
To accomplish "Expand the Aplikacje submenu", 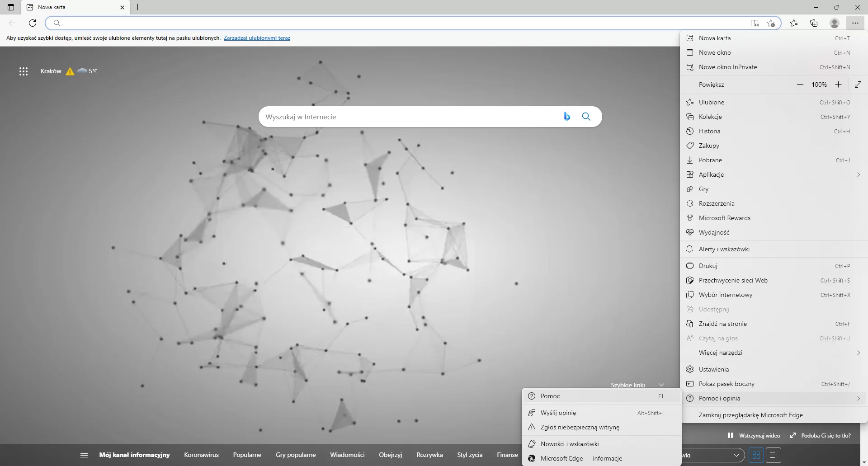I will click(774, 174).
